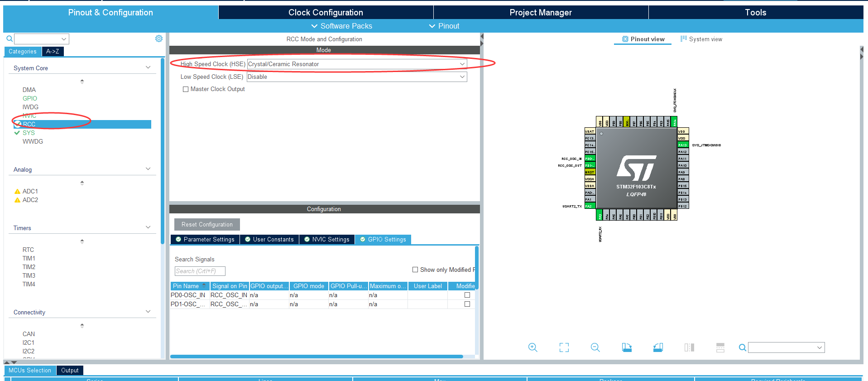
Task: Check the Modified box for PD1-OSC row
Action: coord(467,304)
